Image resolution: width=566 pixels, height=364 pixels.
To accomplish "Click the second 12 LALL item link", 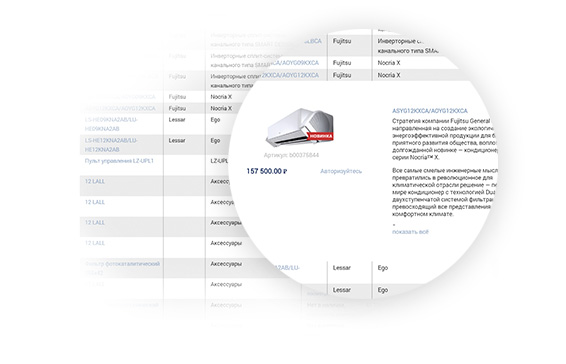I will tap(95, 202).
